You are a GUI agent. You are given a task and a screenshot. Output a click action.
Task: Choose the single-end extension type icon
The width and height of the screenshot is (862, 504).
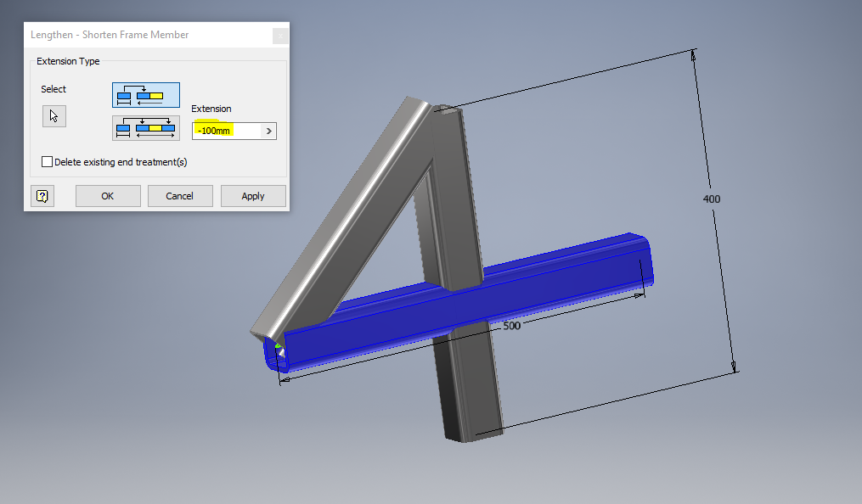(146, 95)
